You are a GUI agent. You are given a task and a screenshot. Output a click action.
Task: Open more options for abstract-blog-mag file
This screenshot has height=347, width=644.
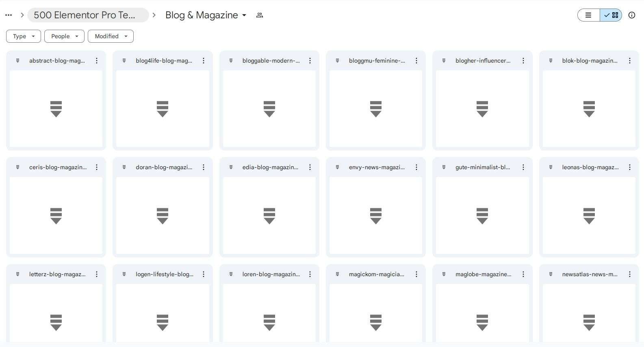point(97,61)
